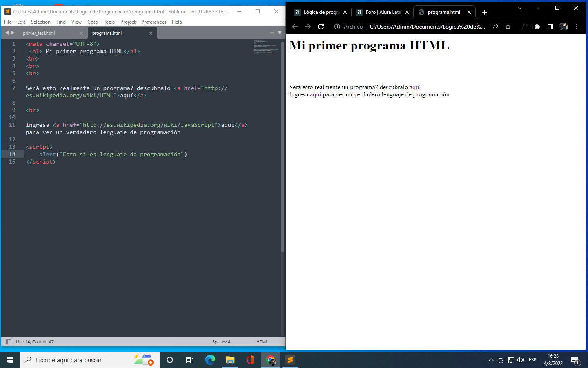Show hidden system tray icons

click(x=491, y=360)
